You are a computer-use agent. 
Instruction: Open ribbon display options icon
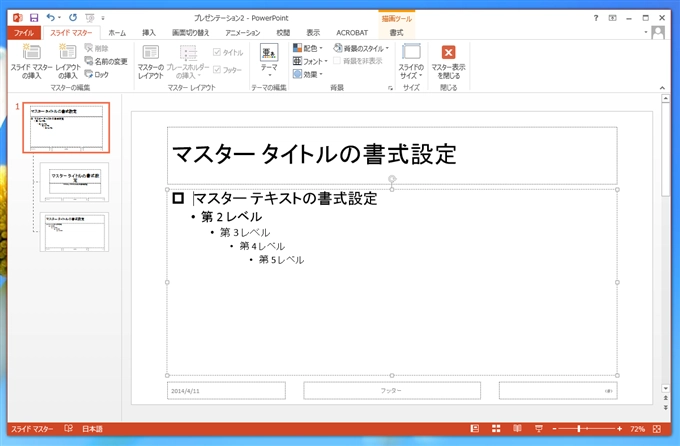[612, 18]
